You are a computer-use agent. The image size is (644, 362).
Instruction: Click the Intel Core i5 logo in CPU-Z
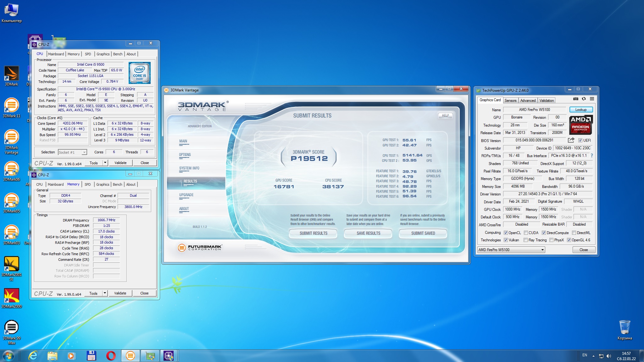tap(139, 73)
